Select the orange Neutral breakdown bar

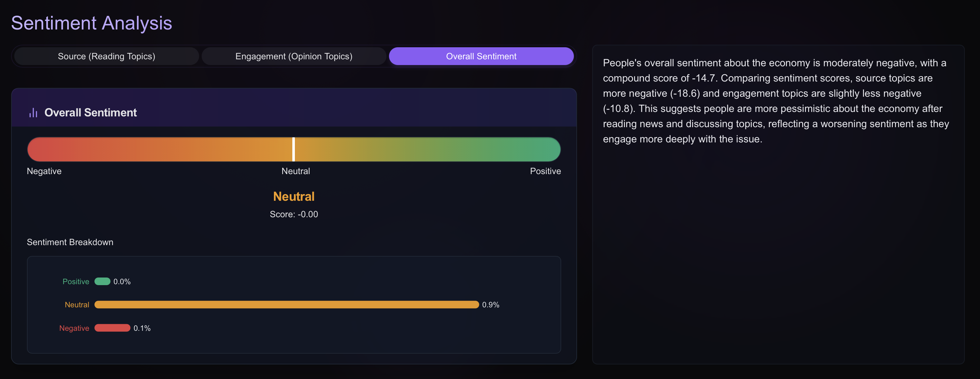[287, 304]
